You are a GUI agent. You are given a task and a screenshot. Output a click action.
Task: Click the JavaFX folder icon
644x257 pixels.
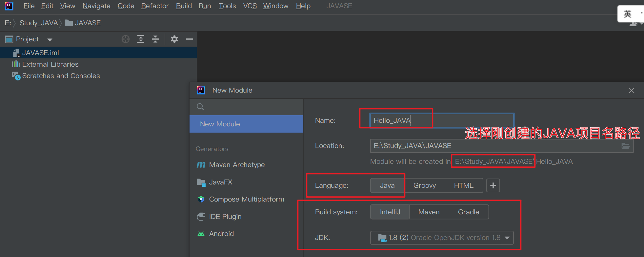(201, 182)
